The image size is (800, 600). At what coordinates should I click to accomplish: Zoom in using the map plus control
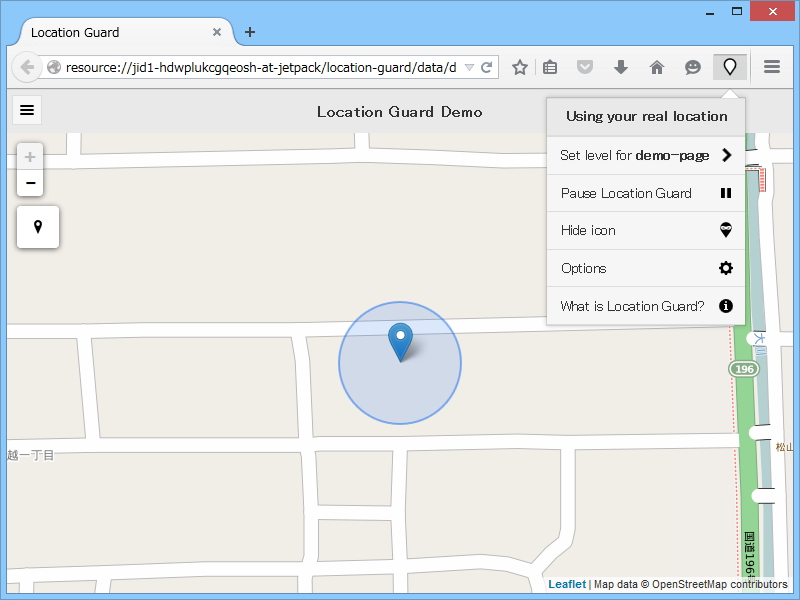point(29,156)
